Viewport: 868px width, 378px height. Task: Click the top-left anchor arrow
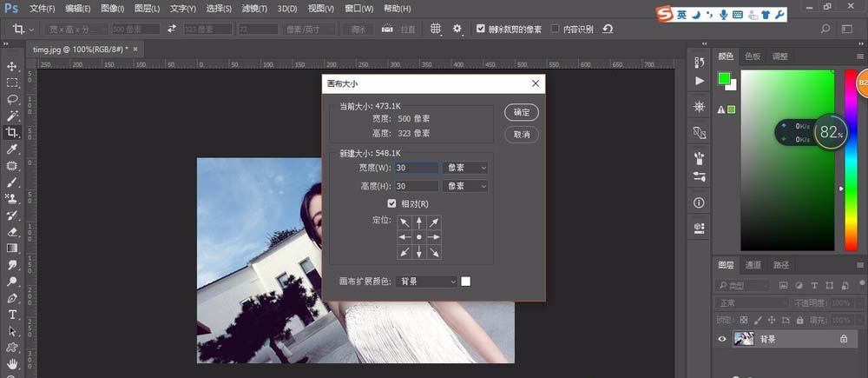click(404, 222)
